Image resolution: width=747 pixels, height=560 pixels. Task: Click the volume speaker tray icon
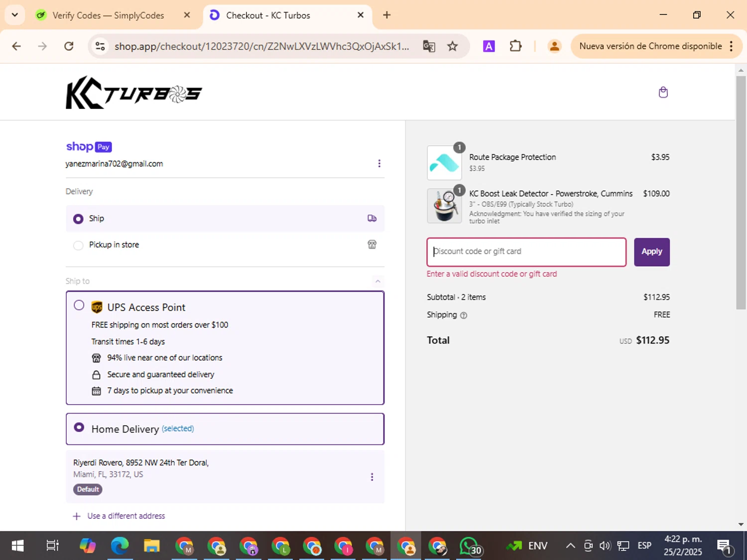point(605,546)
